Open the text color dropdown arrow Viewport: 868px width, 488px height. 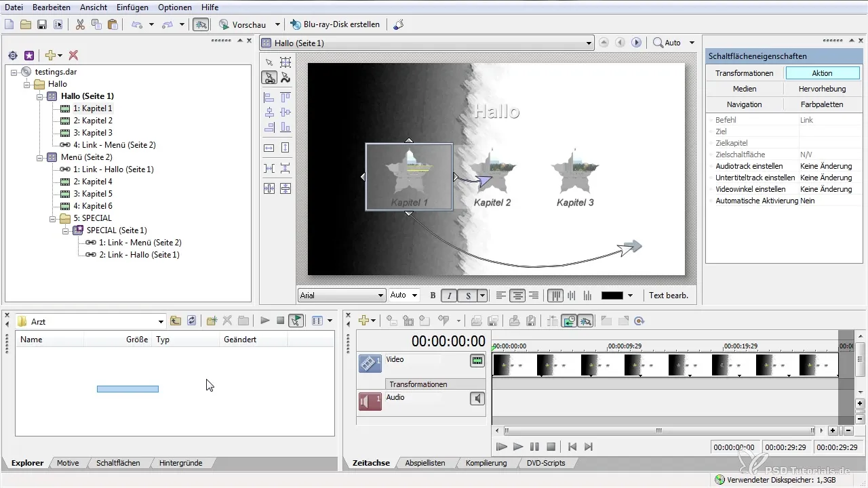(630, 296)
